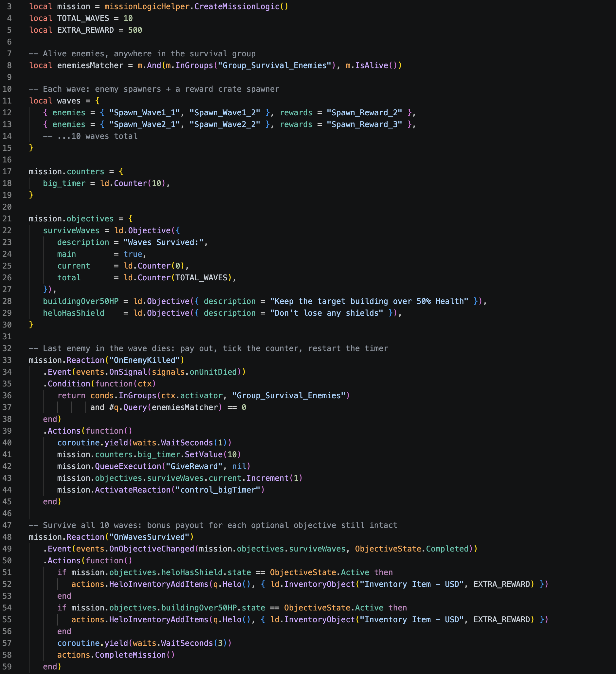Place cursor on the EXTRA_REWARD value 500
This screenshot has height=674, width=616.
pyautogui.click(x=135, y=30)
